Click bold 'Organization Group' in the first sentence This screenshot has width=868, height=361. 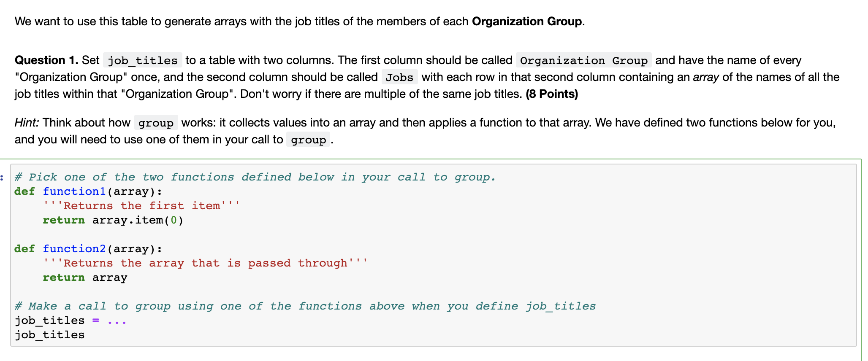click(x=527, y=22)
